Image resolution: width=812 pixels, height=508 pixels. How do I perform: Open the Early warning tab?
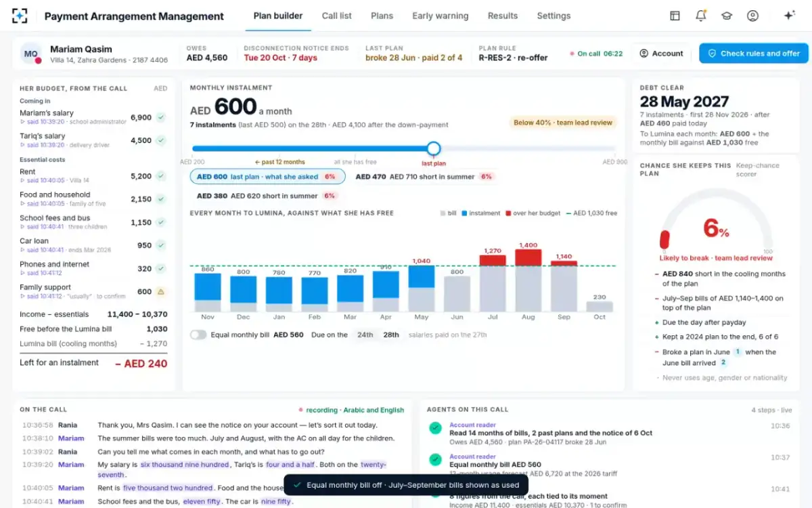pos(441,16)
